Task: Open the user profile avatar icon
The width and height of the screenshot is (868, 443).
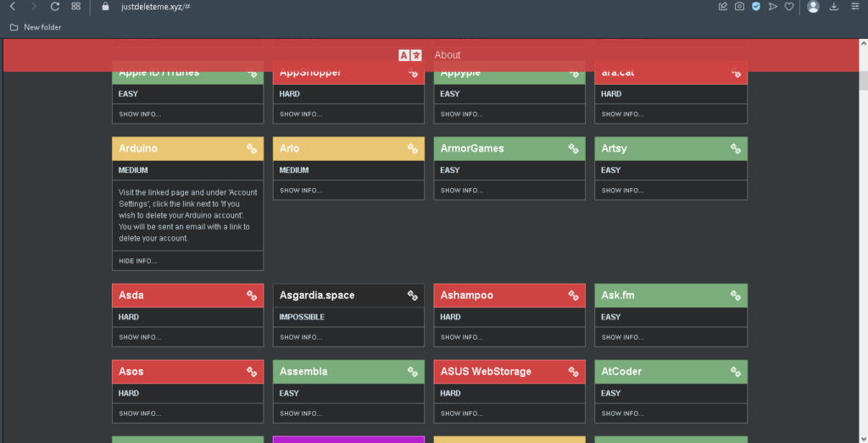Action: (813, 7)
